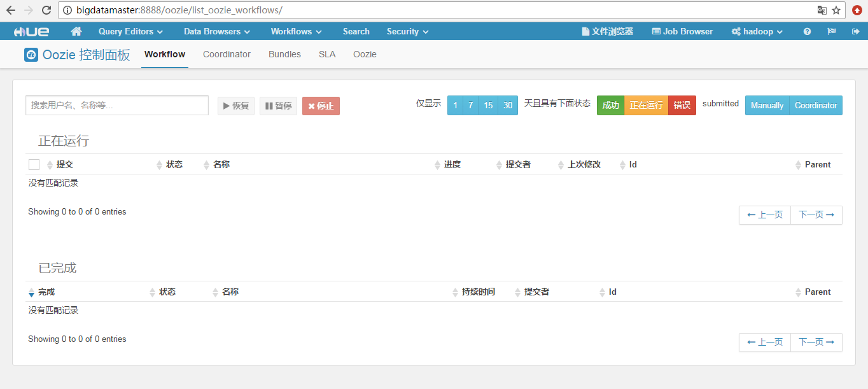Switch to the Coordinator tab
868x389 pixels.
[x=227, y=54]
